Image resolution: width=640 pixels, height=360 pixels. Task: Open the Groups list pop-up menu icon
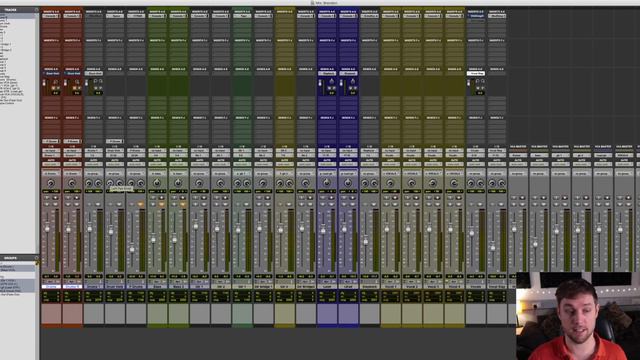37,258
